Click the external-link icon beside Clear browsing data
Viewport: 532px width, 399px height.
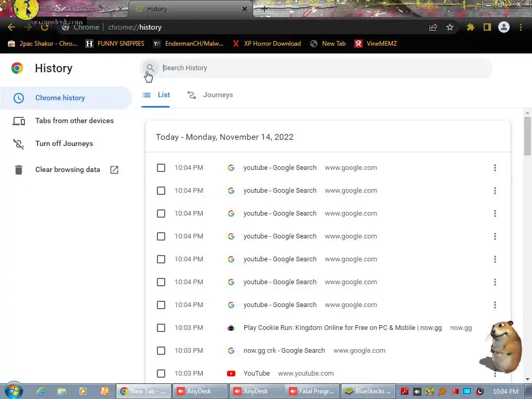(114, 170)
